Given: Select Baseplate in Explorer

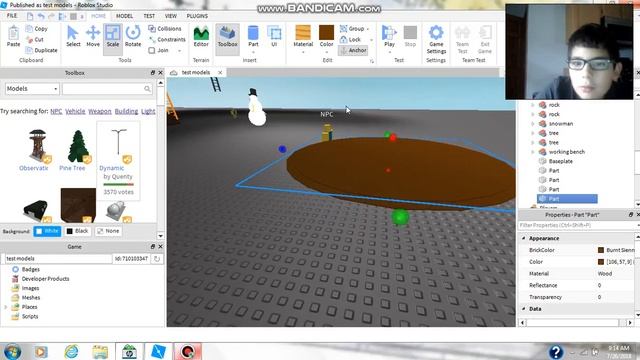Looking at the screenshot, I should tap(560, 161).
